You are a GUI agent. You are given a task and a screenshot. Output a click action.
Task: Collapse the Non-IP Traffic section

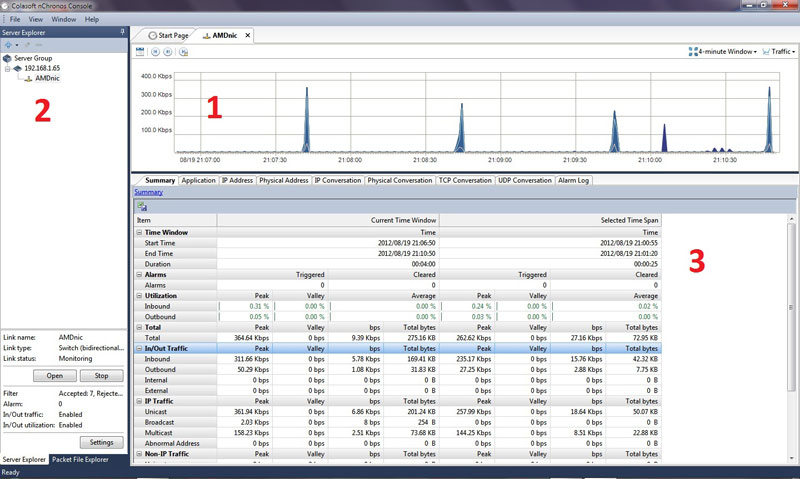pyautogui.click(x=139, y=454)
